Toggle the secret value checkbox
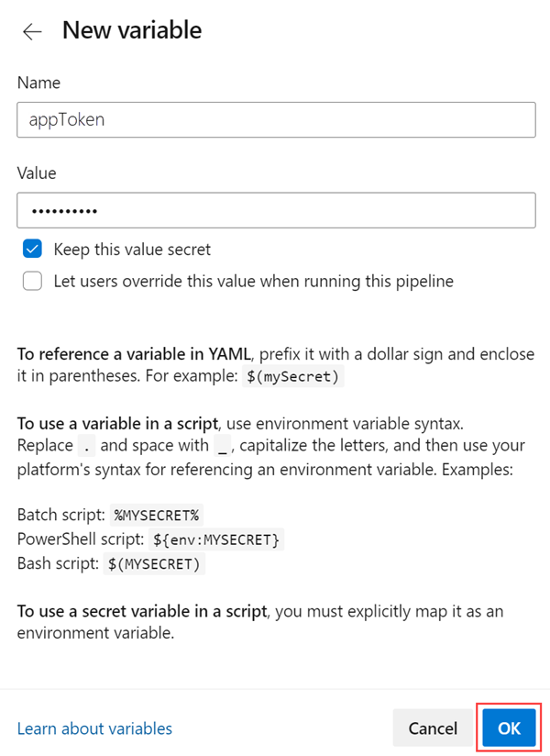The image size is (550, 756). pyautogui.click(x=32, y=248)
